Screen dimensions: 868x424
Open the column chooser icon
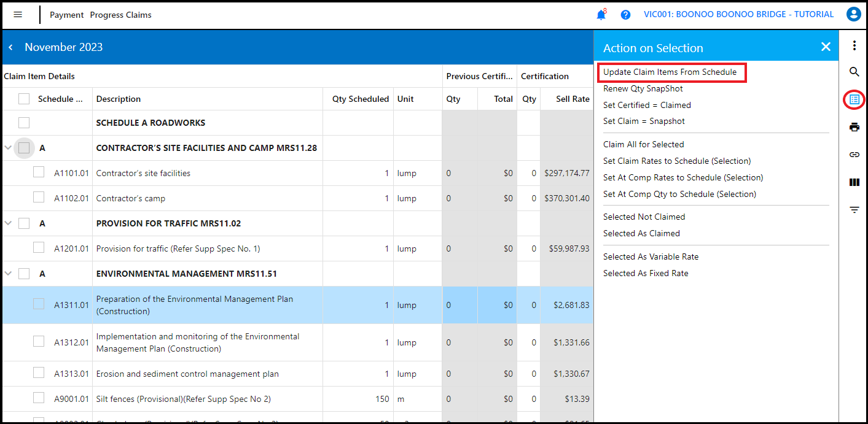[x=854, y=182]
